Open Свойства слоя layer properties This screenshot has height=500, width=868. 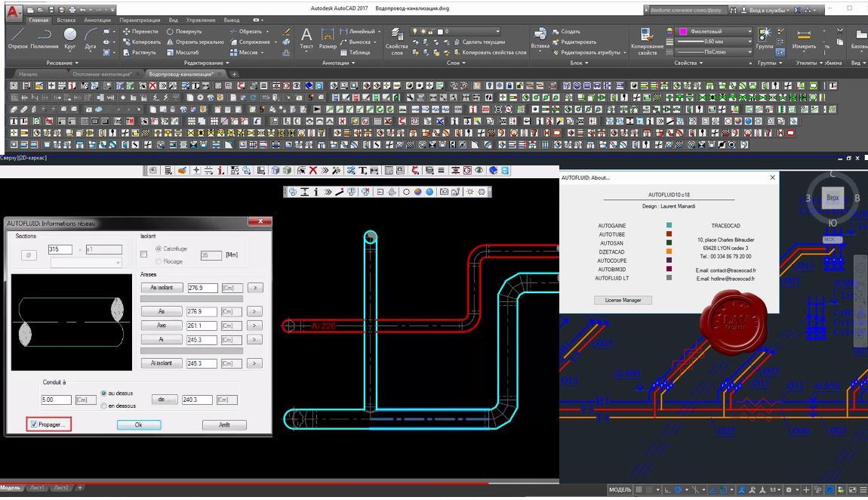point(396,41)
